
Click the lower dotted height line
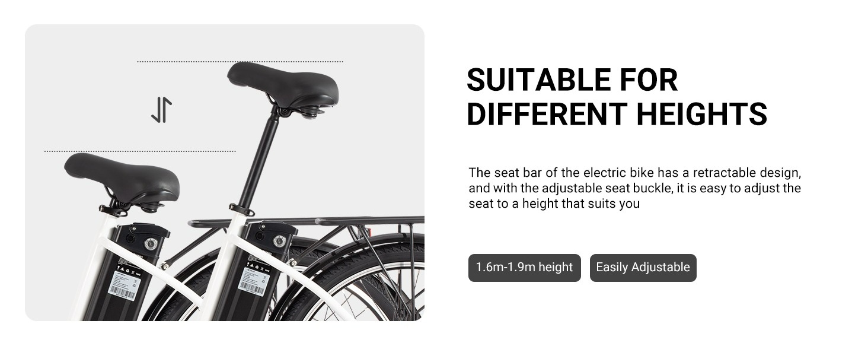[x=140, y=151]
